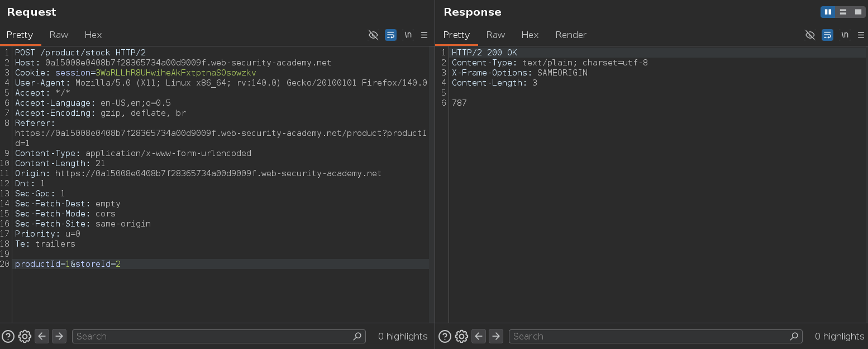Click the 'Sec-Gpc: 1' header line
The width and height of the screenshot is (868, 349).
coord(40,194)
